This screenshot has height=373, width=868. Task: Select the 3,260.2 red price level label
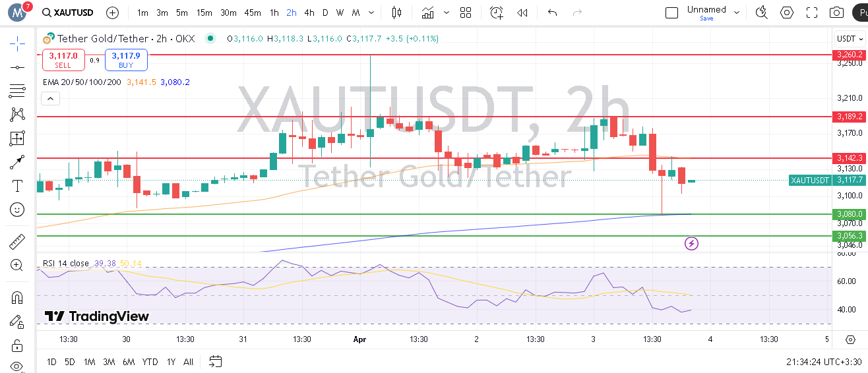coord(849,54)
